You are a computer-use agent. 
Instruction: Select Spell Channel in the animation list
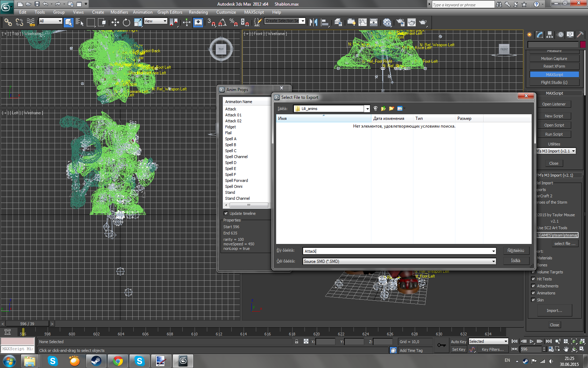tap(236, 157)
